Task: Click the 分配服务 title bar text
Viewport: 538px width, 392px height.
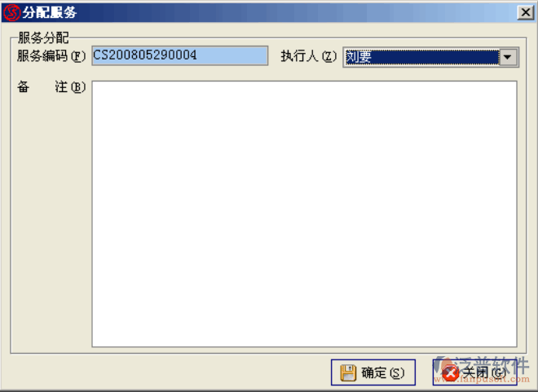Action: click(50, 13)
